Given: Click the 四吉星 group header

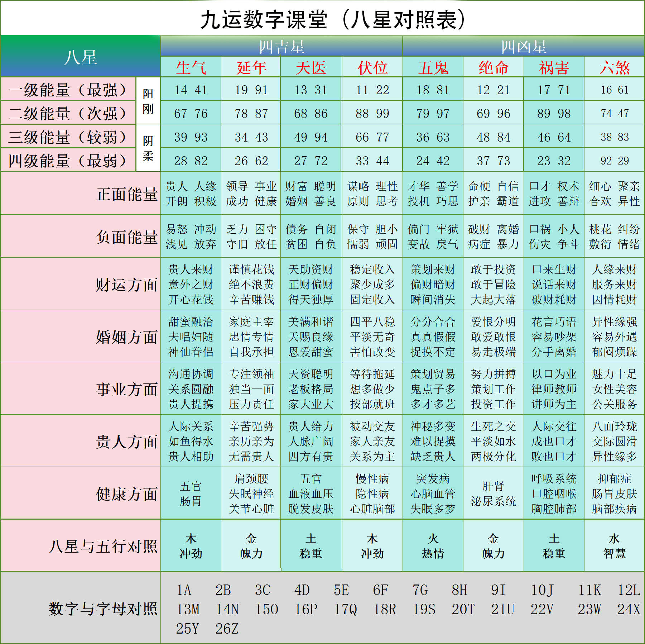Looking at the screenshot, I should 282,46.
